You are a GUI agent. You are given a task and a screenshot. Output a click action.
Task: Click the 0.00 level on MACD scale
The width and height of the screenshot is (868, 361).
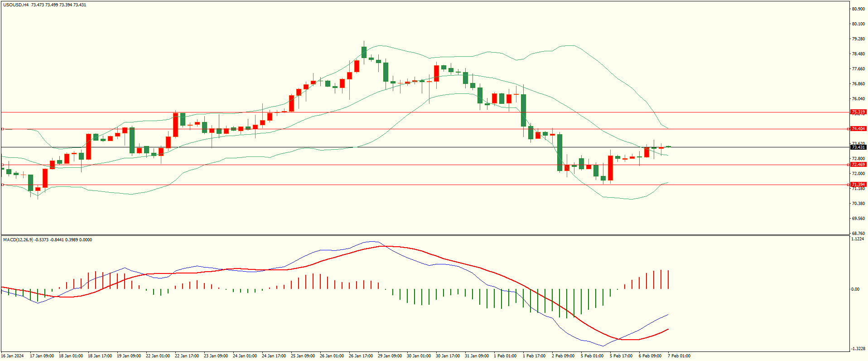[x=855, y=289]
